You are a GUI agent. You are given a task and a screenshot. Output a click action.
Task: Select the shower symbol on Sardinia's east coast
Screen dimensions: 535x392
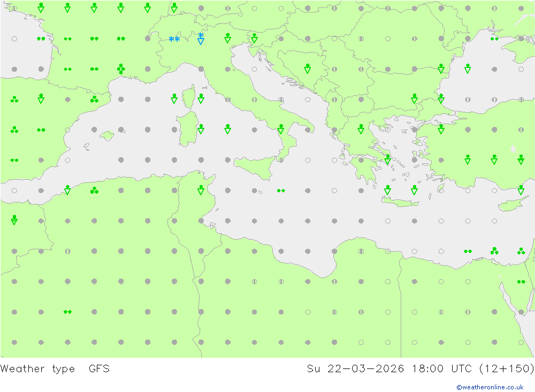coord(201,129)
